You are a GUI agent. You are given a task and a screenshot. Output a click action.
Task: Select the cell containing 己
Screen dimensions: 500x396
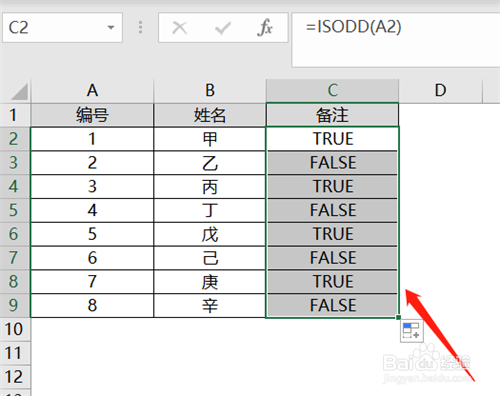[x=210, y=258]
